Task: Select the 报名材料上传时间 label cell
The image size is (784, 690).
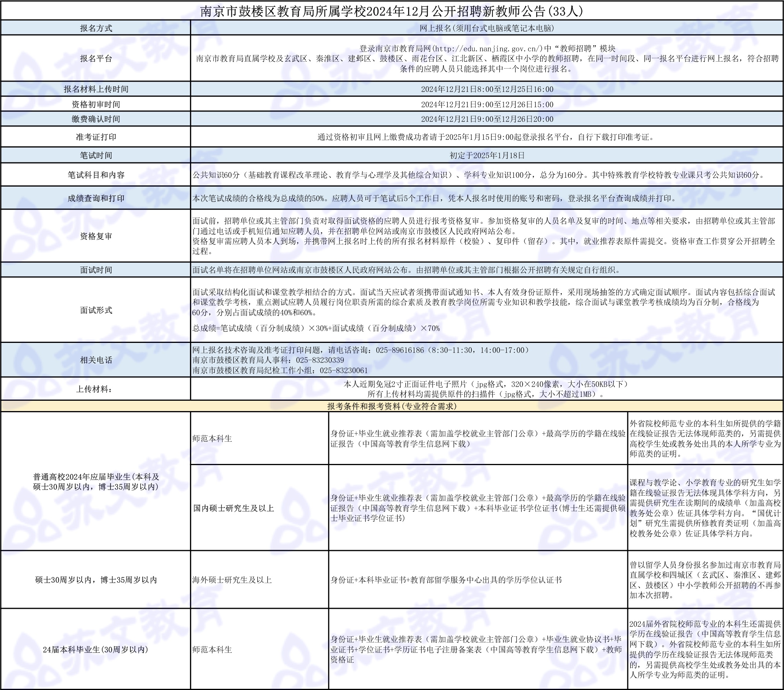Action: tap(96, 89)
